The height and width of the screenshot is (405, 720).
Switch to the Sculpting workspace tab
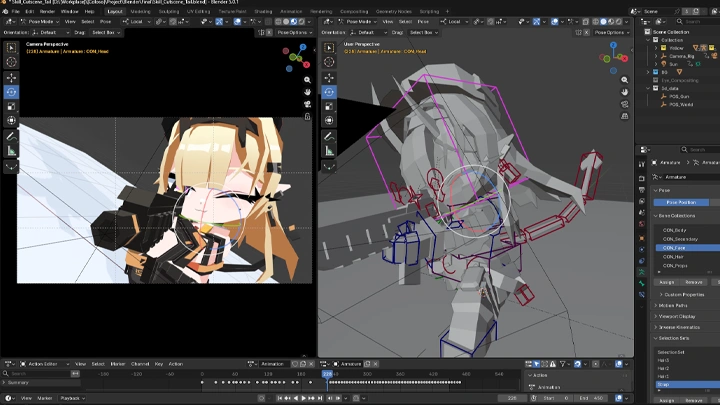coord(169,11)
